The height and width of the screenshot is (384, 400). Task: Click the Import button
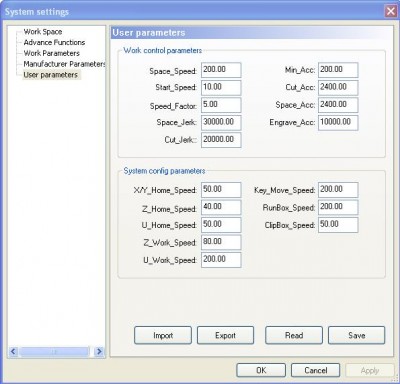click(x=163, y=335)
